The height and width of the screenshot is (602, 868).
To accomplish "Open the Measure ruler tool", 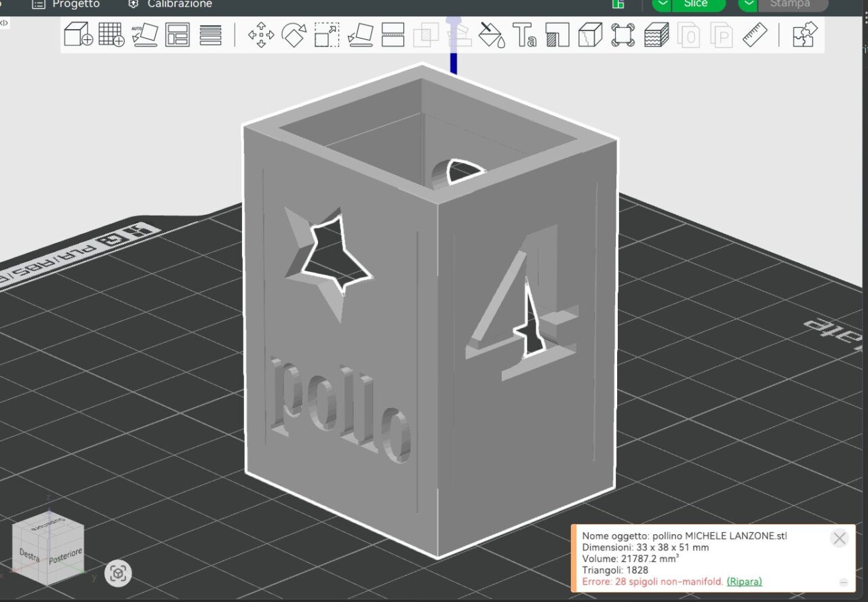I will (755, 35).
